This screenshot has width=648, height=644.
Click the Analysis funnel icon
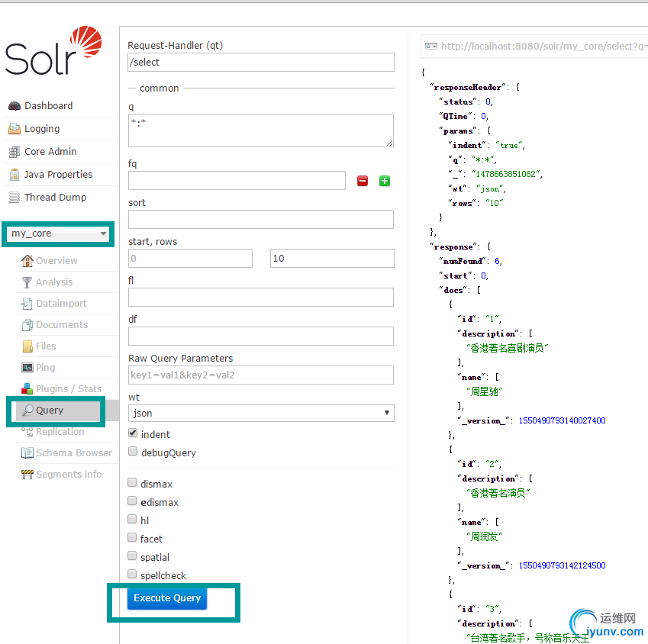tap(27, 282)
